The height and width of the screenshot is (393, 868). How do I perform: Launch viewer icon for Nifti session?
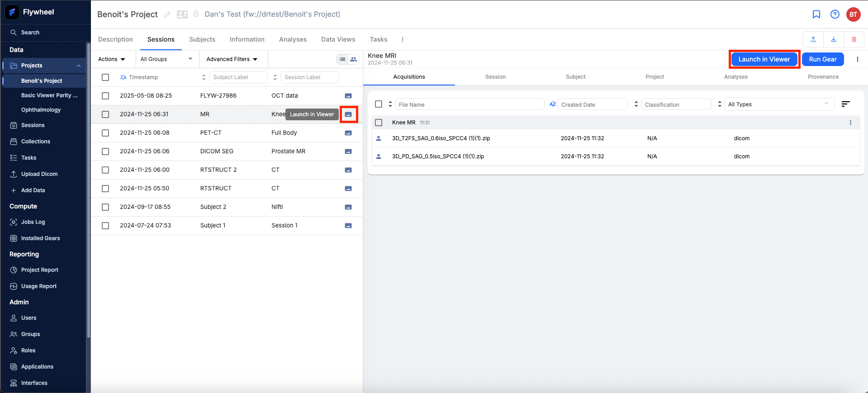[348, 207]
